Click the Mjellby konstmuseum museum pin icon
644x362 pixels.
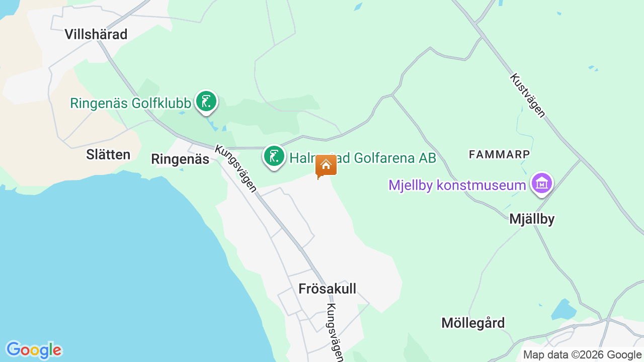[x=541, y=184]
